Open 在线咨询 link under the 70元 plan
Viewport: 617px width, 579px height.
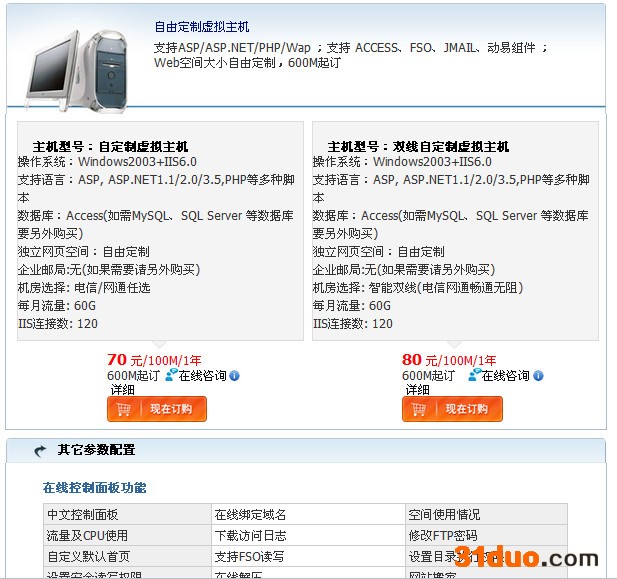click(203, 376)
